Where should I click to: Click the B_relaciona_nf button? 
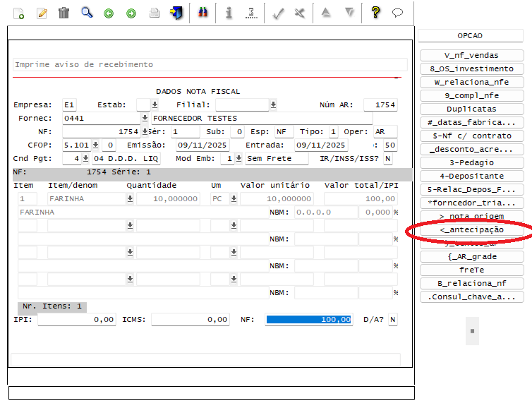point(471,284)
